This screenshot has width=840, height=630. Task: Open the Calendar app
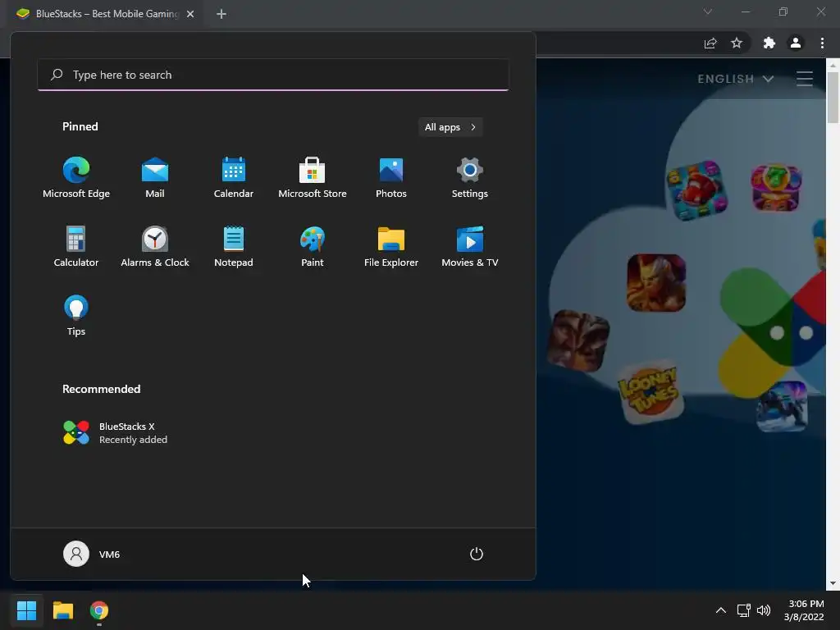pyautogui.click(x=234, y=178)
